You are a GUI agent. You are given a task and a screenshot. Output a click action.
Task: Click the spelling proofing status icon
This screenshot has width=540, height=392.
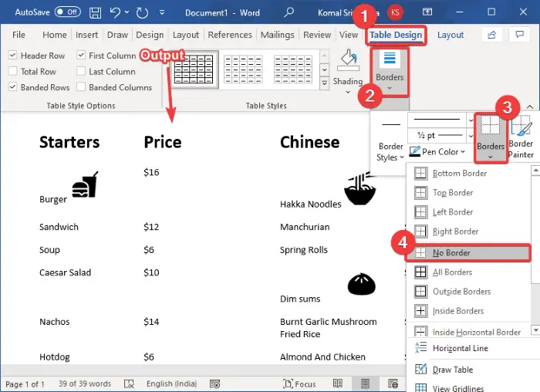[129, 384]
